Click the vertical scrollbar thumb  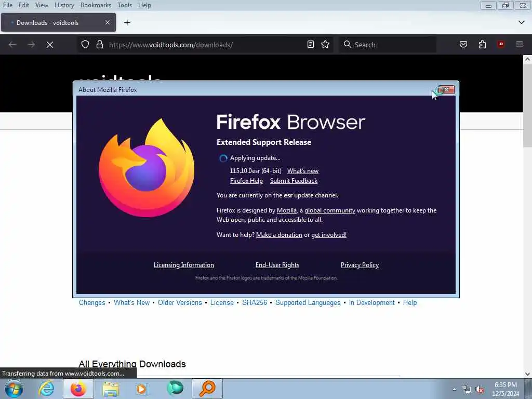click(x=528, y=105)
